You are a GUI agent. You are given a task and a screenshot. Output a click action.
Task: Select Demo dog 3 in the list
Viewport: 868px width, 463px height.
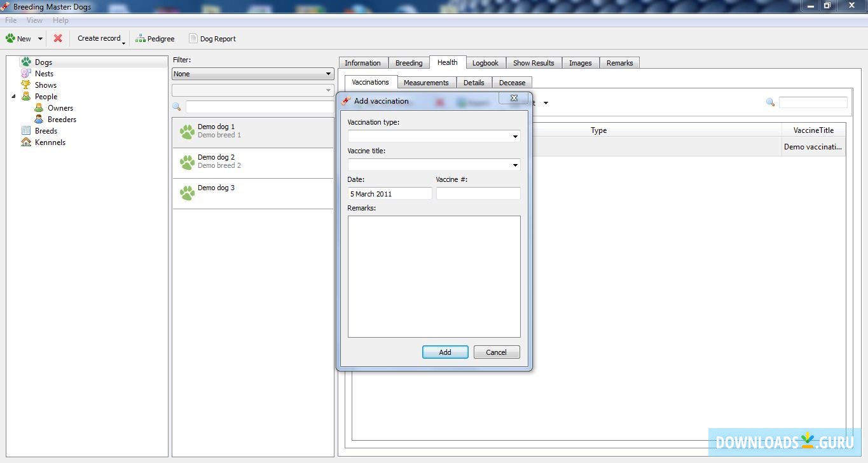(253, 193)
